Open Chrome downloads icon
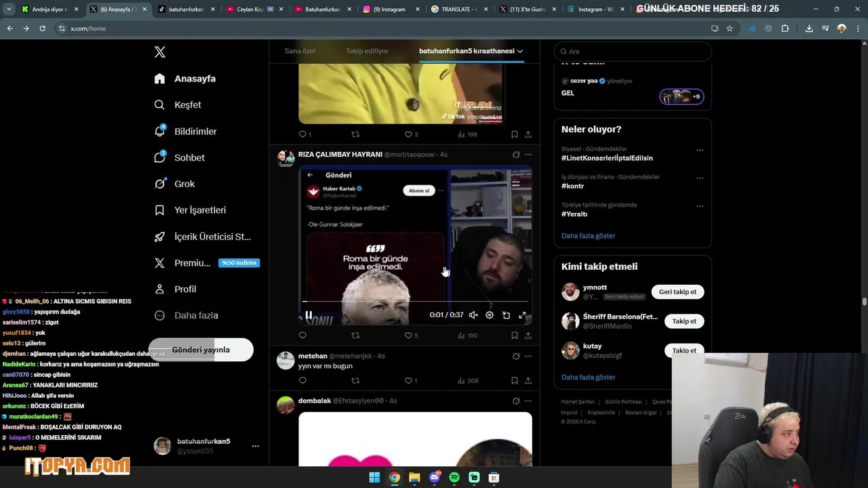The image size is (868, 488). [809, 28]
